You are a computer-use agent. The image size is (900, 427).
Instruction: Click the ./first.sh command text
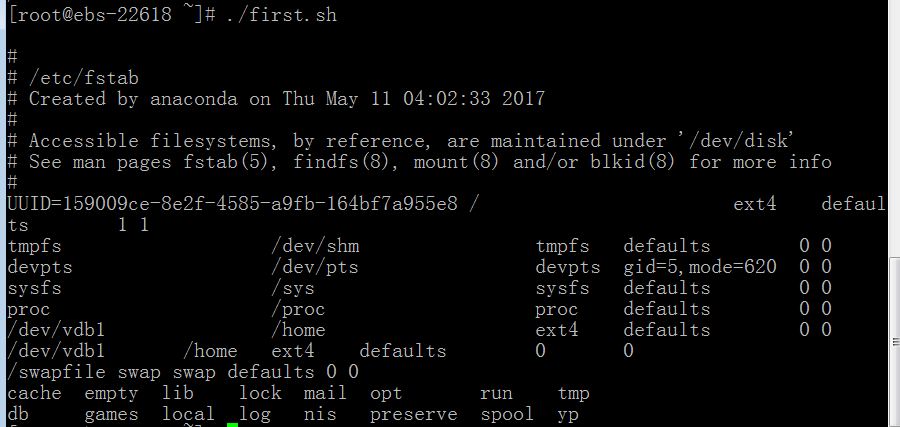point(282,14)
